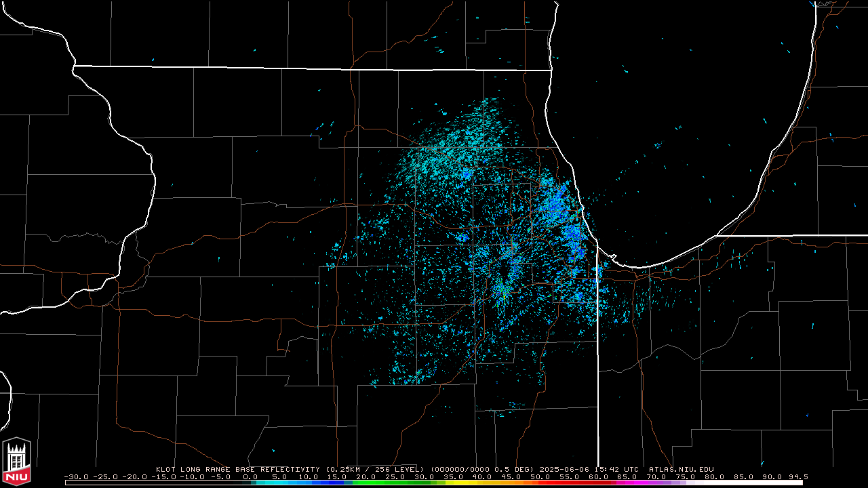Click the NIU castle logo
This screenshot has width=868, height=488.
(x=16, y=461)
